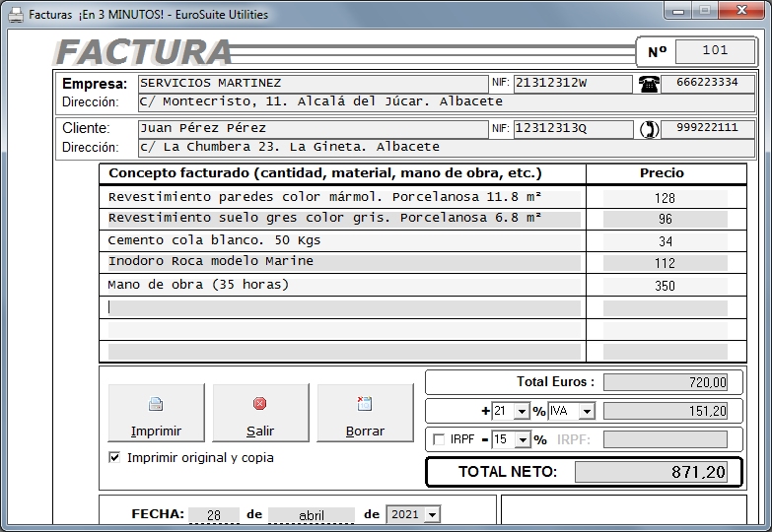Click the price field showing 350
This screenshot has width=772, height=532.
[665, 286]
